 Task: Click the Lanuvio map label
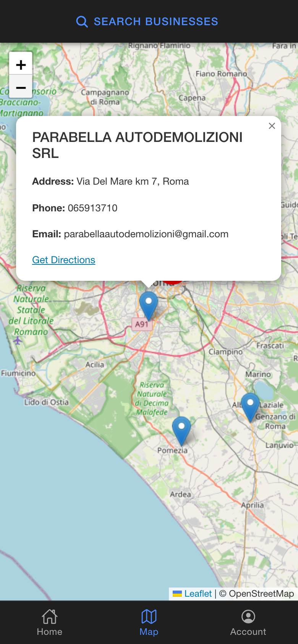280,445
